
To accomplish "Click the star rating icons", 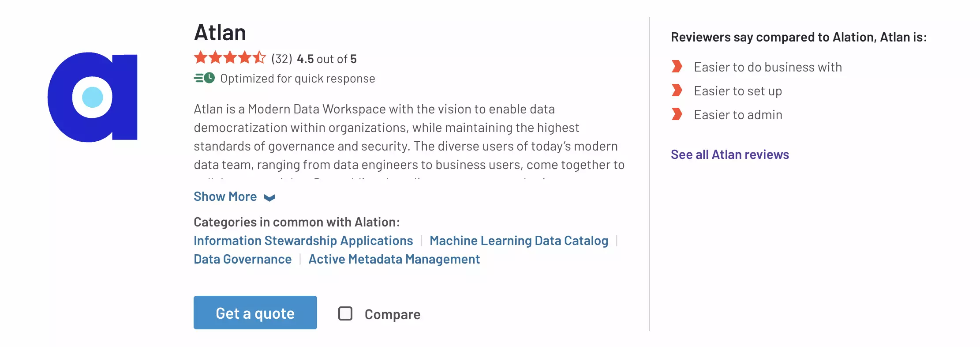I will coord(230,58).
